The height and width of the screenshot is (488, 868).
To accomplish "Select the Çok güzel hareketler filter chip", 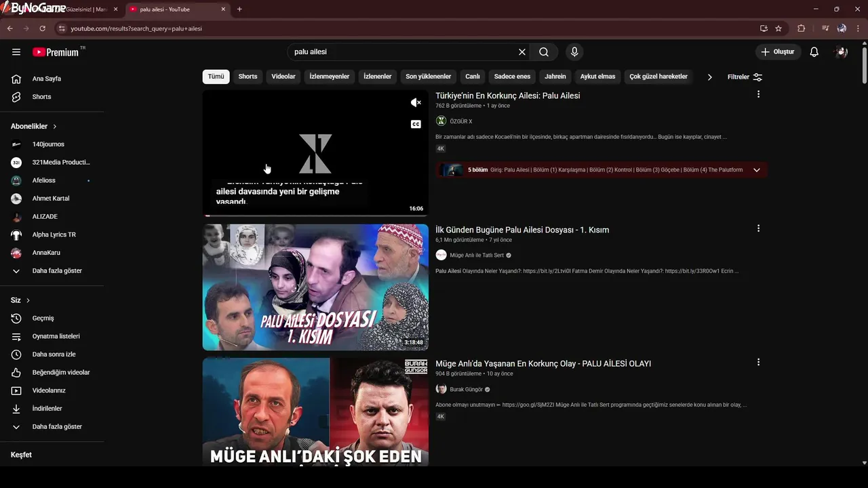I will point(658,77).
